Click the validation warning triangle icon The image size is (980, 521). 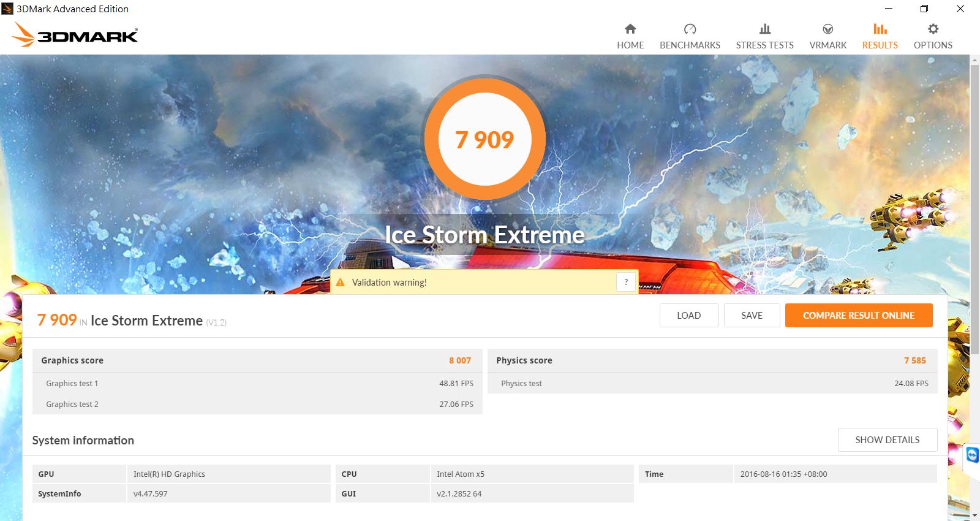pyautogui.click(x=341, y=283)
